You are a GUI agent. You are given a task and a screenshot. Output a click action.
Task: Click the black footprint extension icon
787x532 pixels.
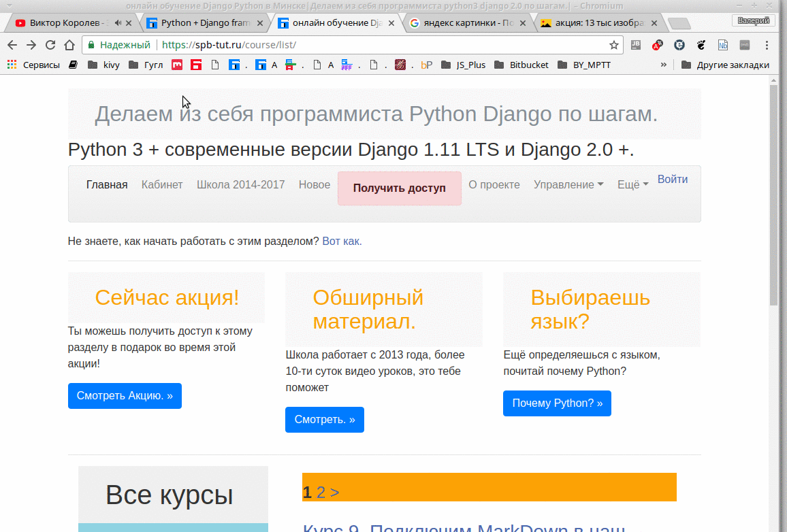[x=701, y=45]
